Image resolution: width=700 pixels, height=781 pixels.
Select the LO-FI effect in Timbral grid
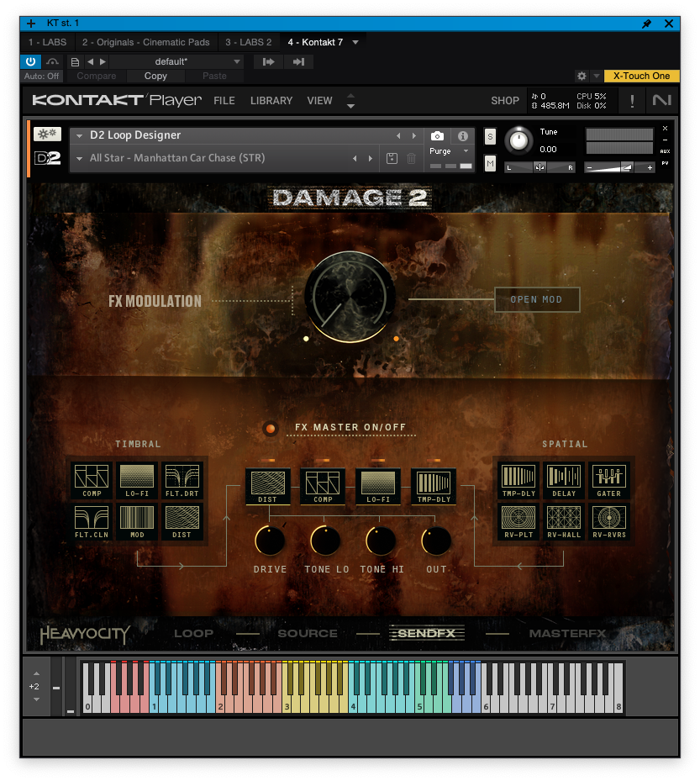137,480
